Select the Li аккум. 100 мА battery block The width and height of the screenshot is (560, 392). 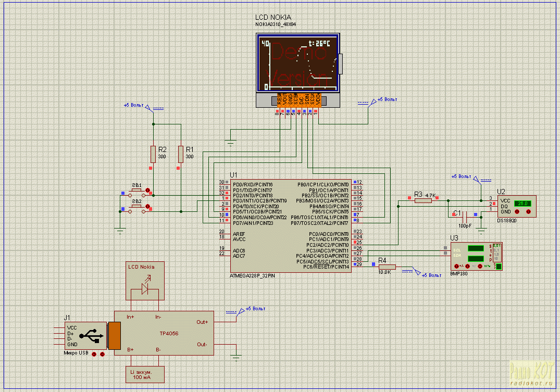(x=145, y=374)
